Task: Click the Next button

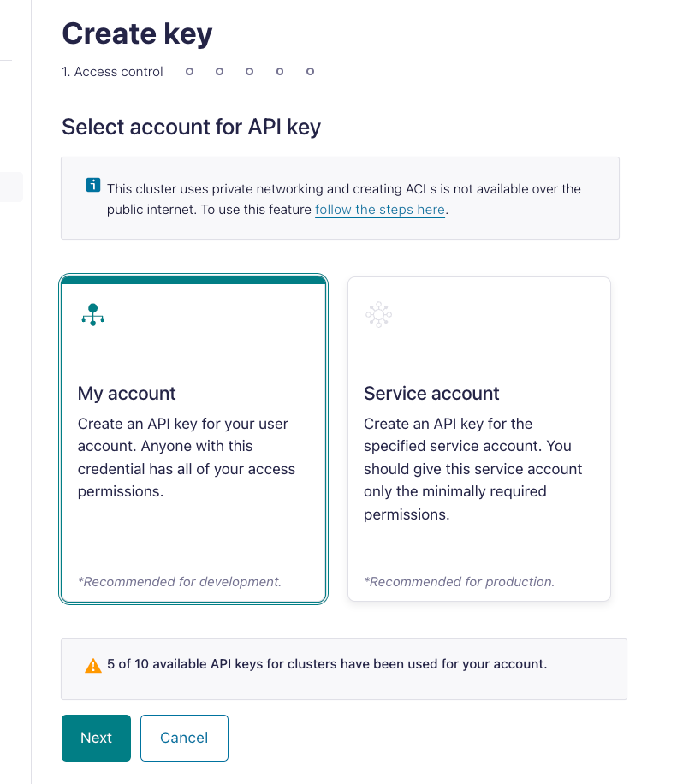Action: pyautogui.click(x=96, y=738)
